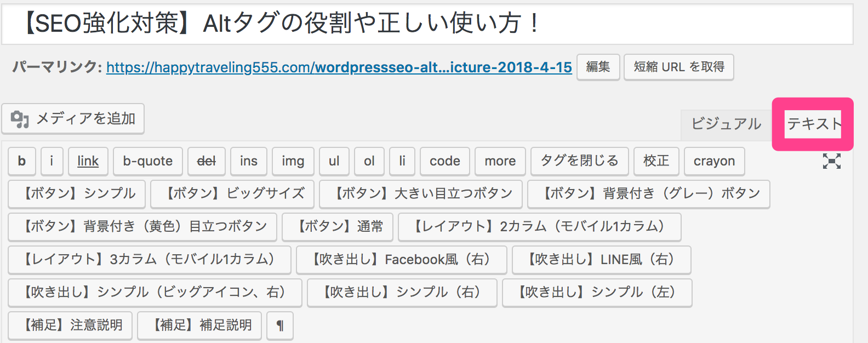Click the メディアを追加 button
The width and height of the screenshot is (868, 343).
(73, 119)
